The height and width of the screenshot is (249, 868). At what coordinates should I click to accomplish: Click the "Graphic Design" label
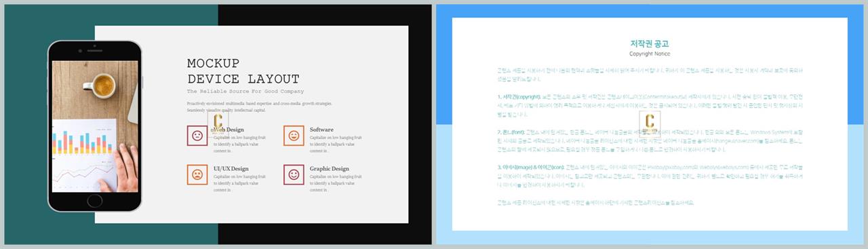pyautogui.click(x=330, y=168)
